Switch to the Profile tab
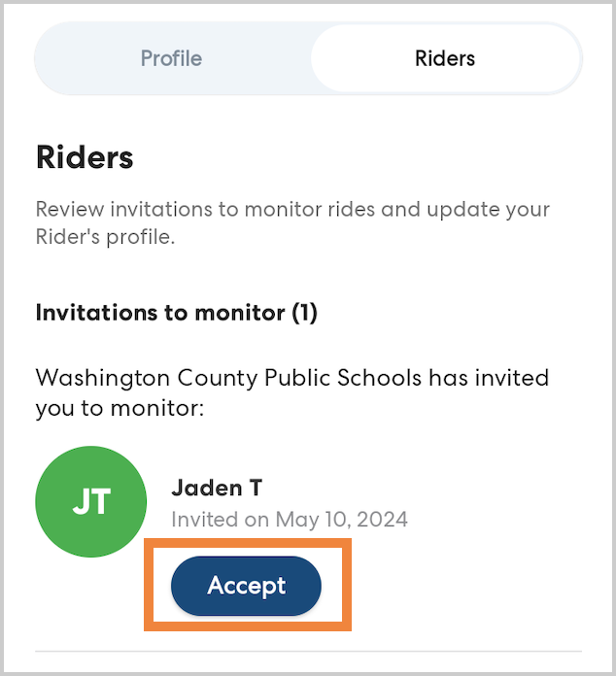The height and width of the screenshot is (676, 616). pos(171,58)
